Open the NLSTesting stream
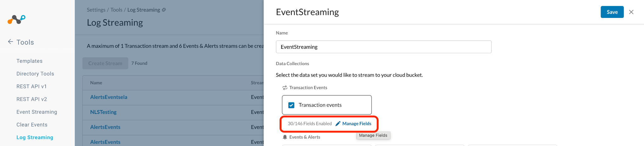The width and height of the screenshot is (644, 146). pyautogui.click(x=103, y=112)
